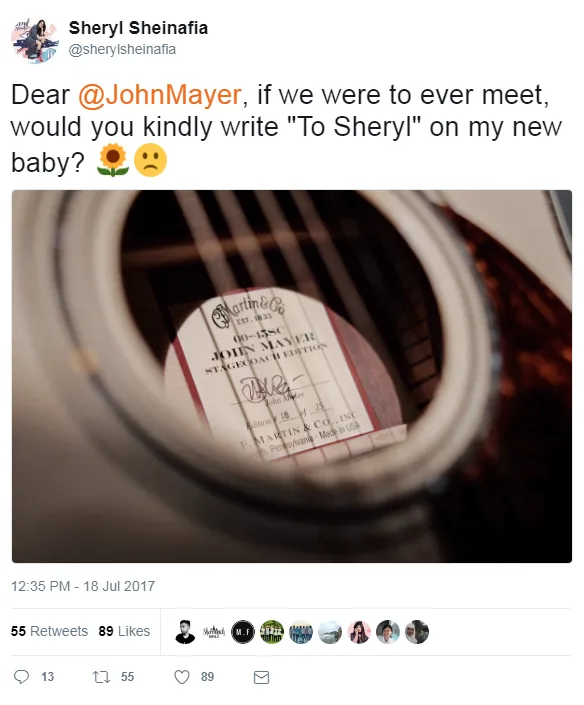Click the black M.F liker avatar

pos(243,632)
